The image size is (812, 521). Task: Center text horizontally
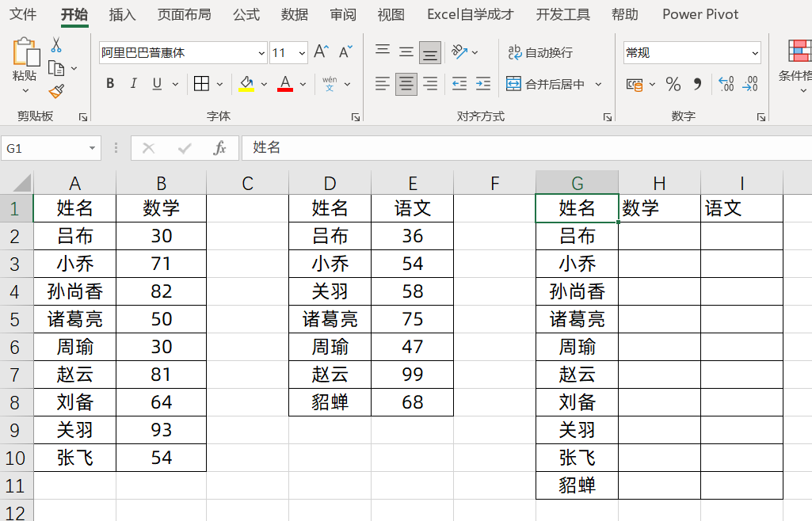(406, 83)
